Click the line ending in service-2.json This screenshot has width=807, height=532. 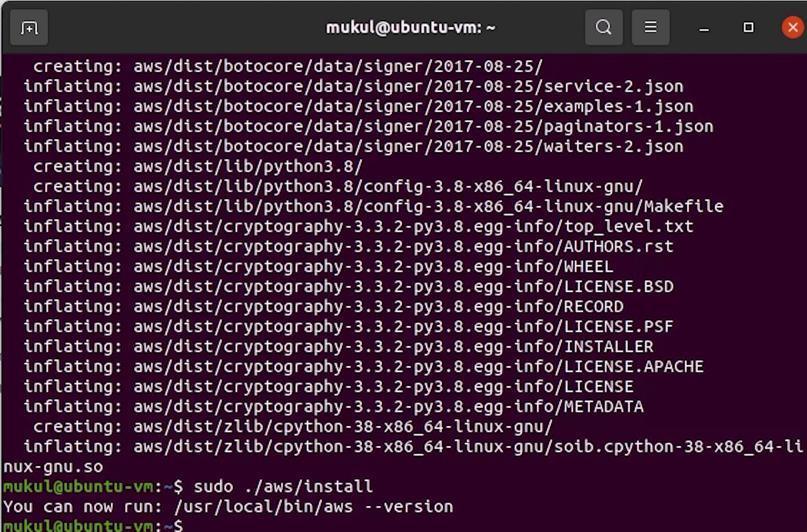(408, 86)
